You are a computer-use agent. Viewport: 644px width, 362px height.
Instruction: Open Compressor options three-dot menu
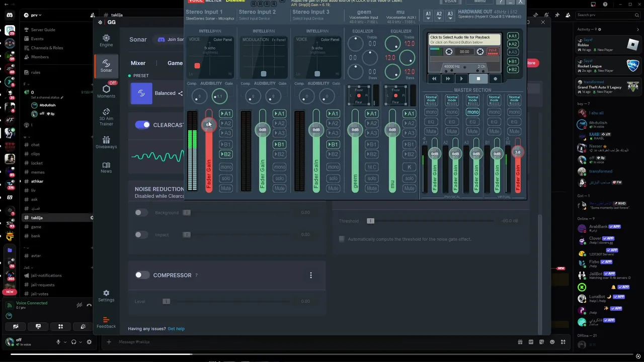(311, 275)
